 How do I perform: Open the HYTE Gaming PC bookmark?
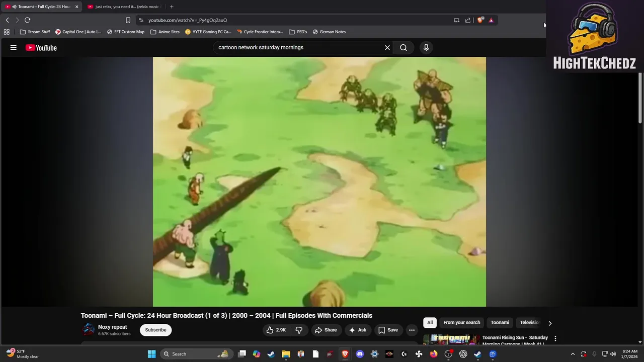coord(208,32)
